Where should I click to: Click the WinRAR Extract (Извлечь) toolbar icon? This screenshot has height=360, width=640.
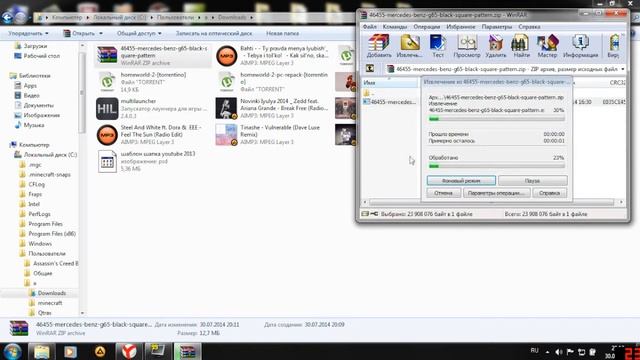pyautogui.click(x=409, y=46)
